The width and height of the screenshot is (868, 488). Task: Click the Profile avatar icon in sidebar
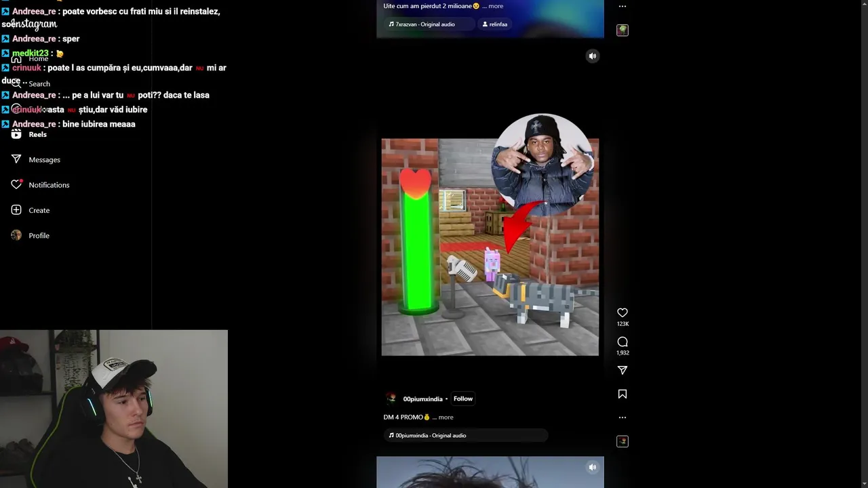coord(16,235)
